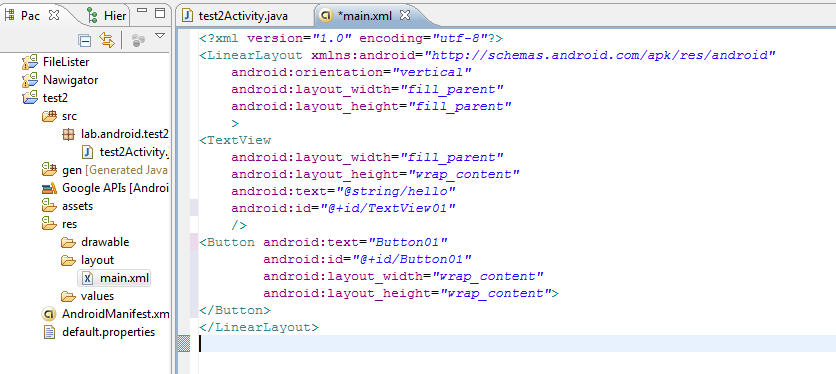Click the gen folder icon
The image size is (836, 374).
(49, 170)
